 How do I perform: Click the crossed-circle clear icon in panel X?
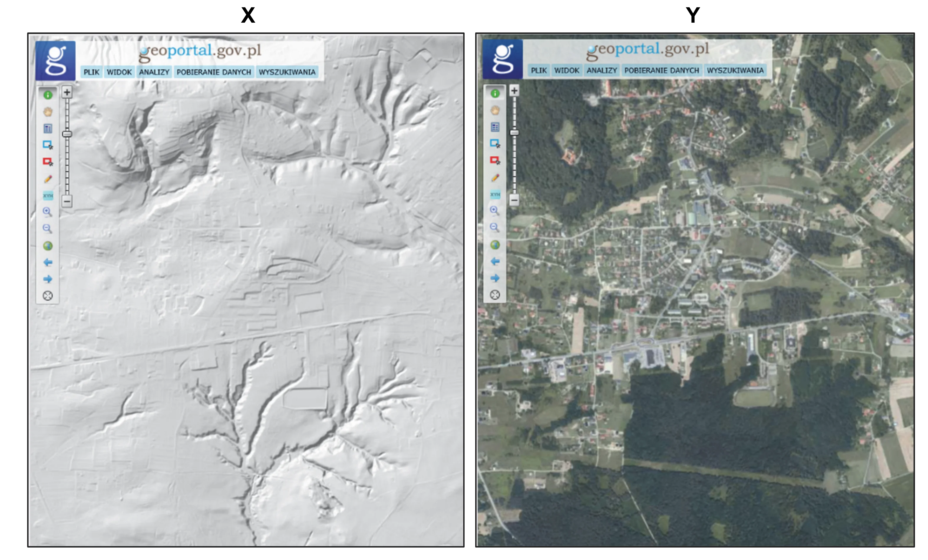tap(48, 296)
